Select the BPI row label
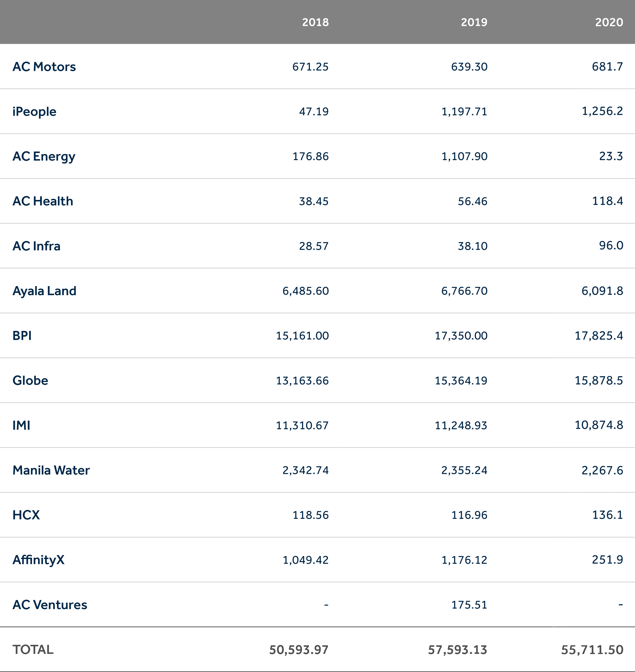Screen dimensions: 635x672 point(22,336)
